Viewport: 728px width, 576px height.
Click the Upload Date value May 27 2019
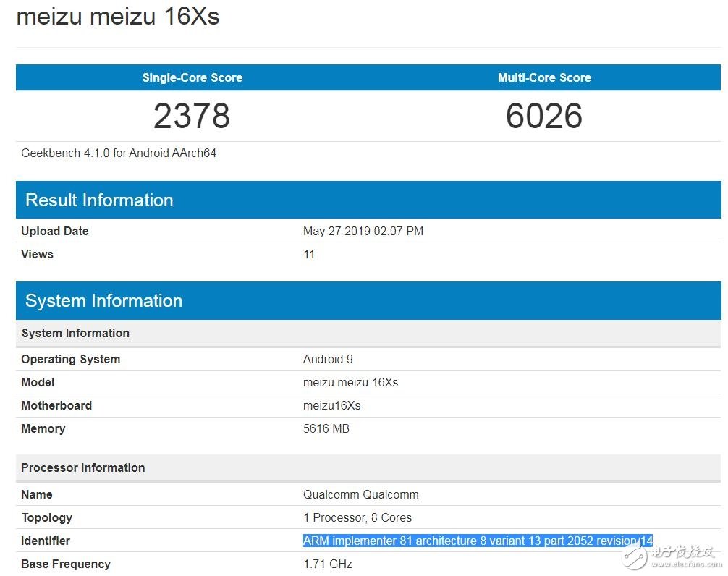point(363,232)
